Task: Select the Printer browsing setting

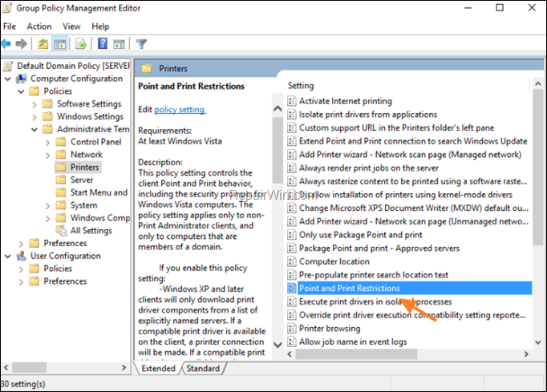Action: [330, 329]
